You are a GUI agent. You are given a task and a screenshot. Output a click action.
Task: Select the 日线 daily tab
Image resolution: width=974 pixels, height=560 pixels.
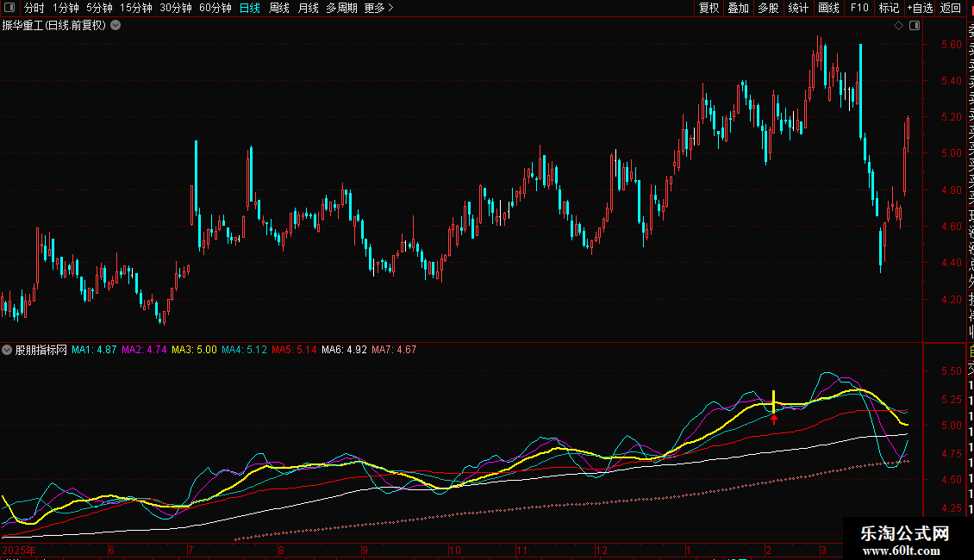coord(250,8)
